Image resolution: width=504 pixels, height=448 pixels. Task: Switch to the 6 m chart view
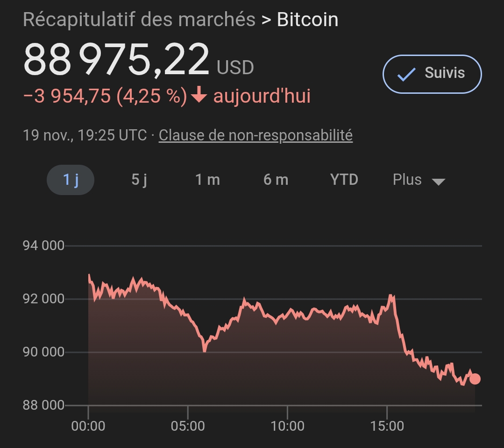(276, 180)
